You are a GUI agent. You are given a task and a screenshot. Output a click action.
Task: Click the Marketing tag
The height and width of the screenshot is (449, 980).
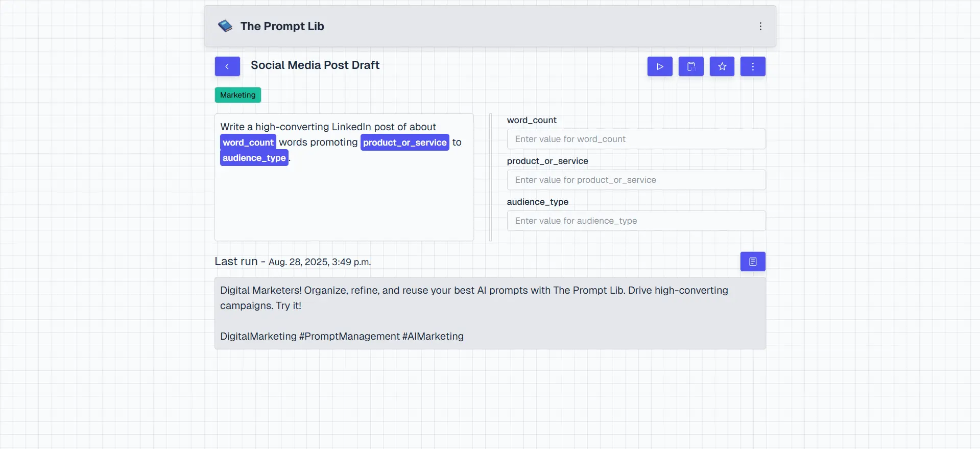238,95
